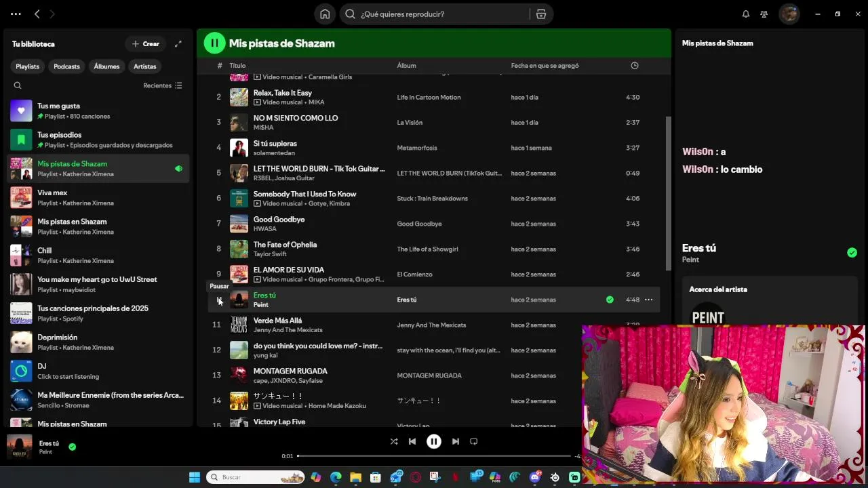Viewport: 868px width, 488px height.
Task: Open Tus canciones principales de 2025
Action: coord(98,313)
